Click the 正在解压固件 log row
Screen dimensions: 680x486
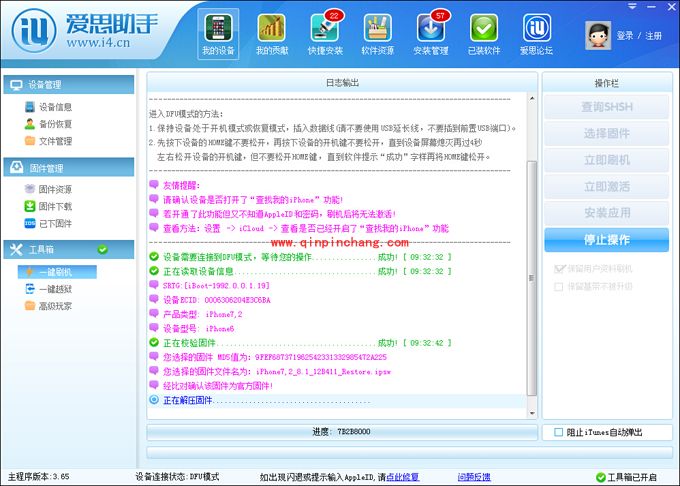click(x=337, y=400)
